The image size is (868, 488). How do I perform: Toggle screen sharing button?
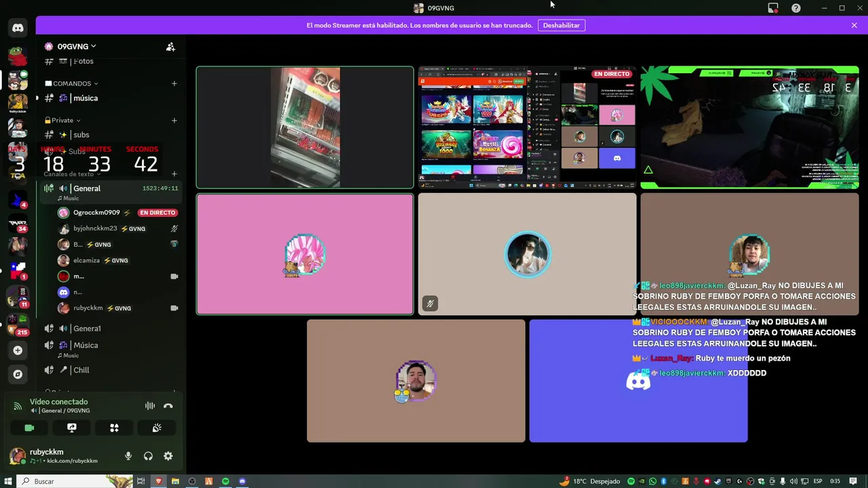[x=72, y=428]
